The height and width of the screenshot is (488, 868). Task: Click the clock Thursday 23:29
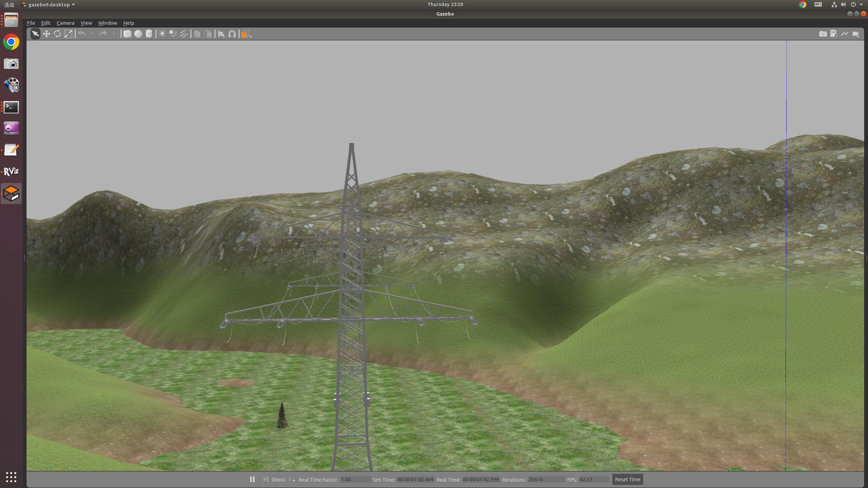point(445,4)
